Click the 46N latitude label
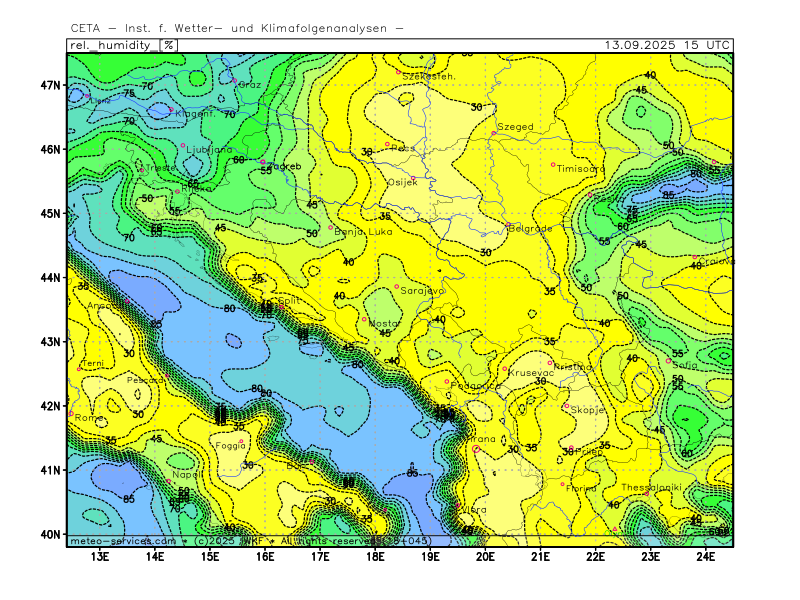The width and height of the screenshot is (800, 600). pos(51,149)
